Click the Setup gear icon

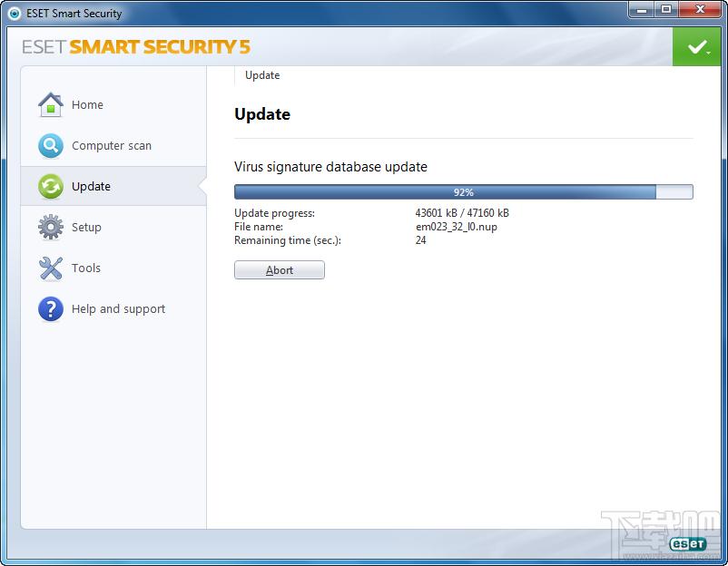pos(51,227)
